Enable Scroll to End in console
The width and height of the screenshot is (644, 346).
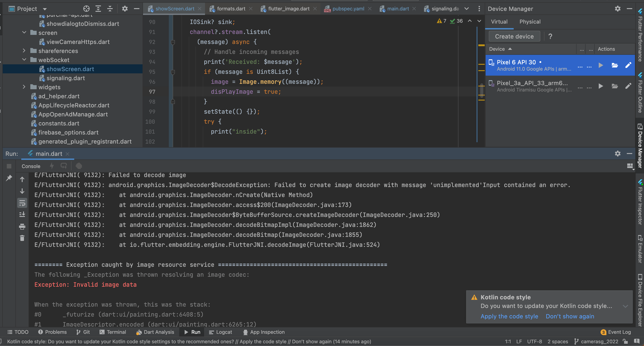22,214
